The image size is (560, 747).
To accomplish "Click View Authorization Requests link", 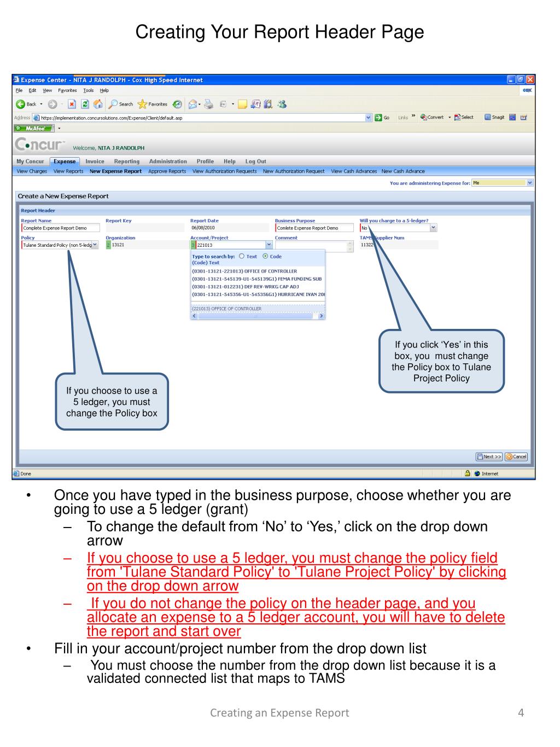I will pyautogui.click(x=225, y=171).
